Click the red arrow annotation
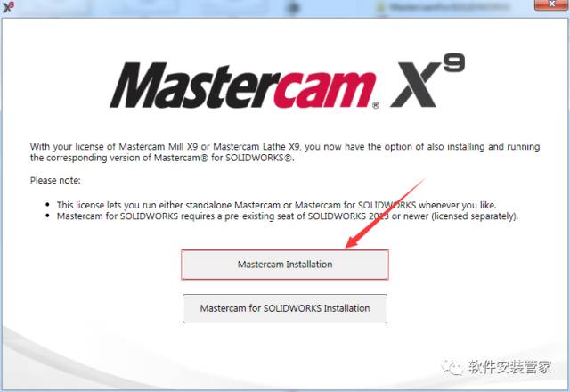Image resolution: width=570 pixels, height=392 pixels. tap(386, 214)
